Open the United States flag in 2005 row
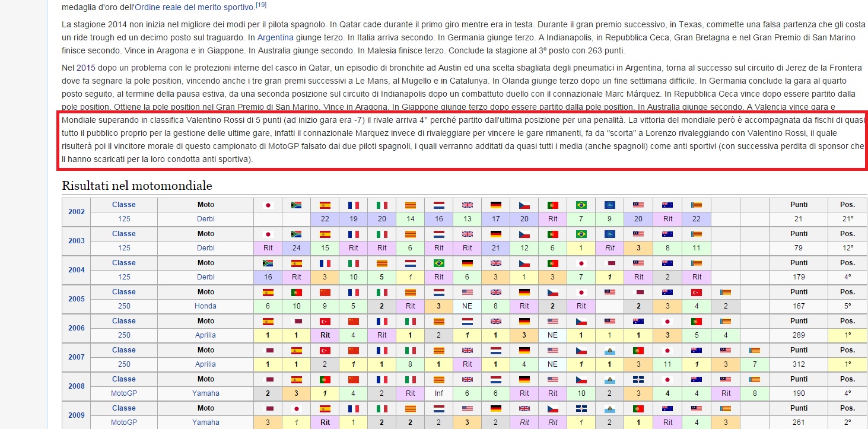Screen dimensions: 868x429 click(467, 292)
